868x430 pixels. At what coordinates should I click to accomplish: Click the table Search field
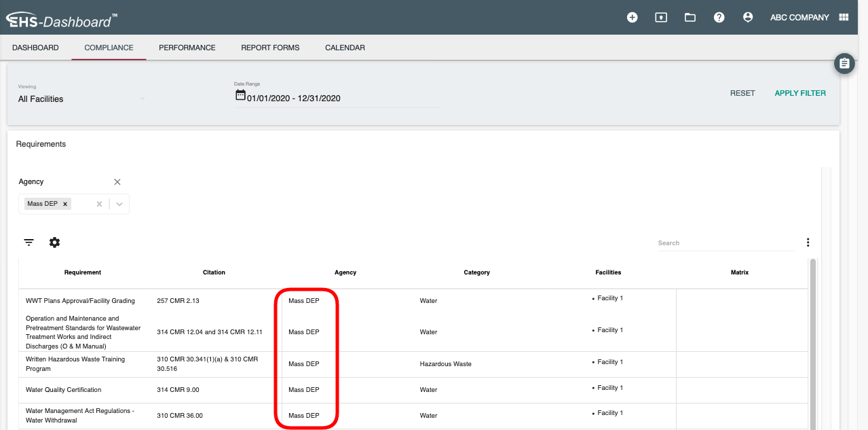725,243
